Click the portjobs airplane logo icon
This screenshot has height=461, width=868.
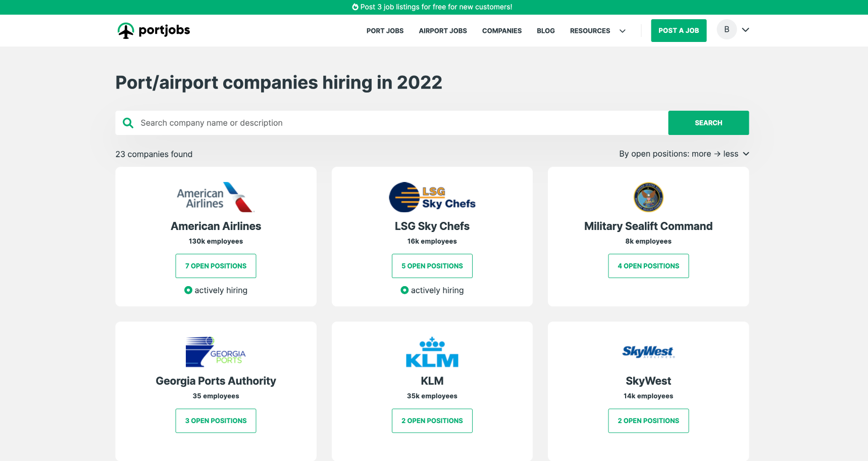tap(126, 30)
